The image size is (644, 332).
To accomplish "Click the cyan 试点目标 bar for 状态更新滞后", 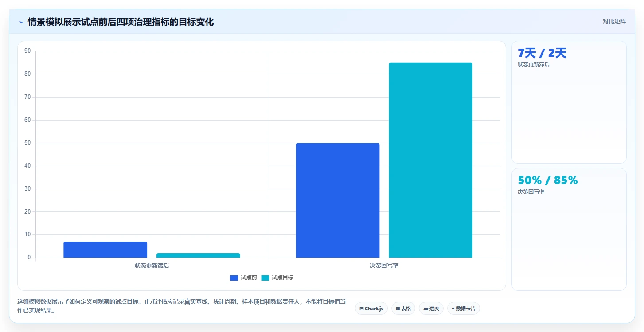I will coord(198,255).
